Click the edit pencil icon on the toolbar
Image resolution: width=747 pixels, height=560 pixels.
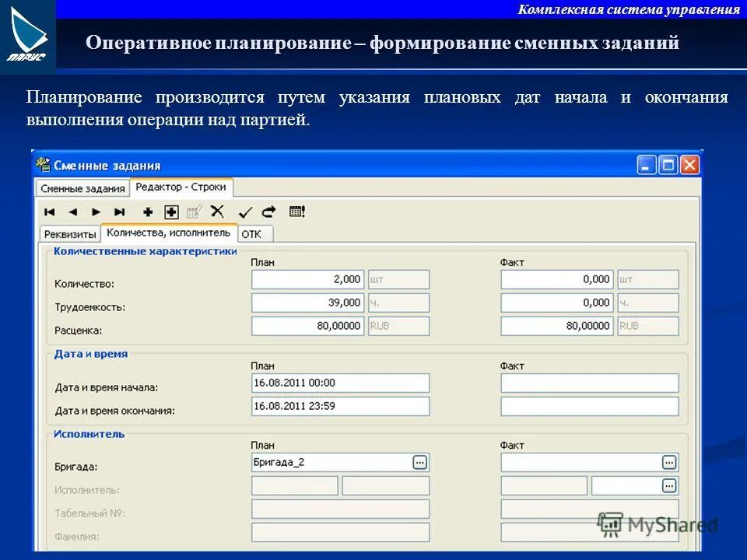195,211
